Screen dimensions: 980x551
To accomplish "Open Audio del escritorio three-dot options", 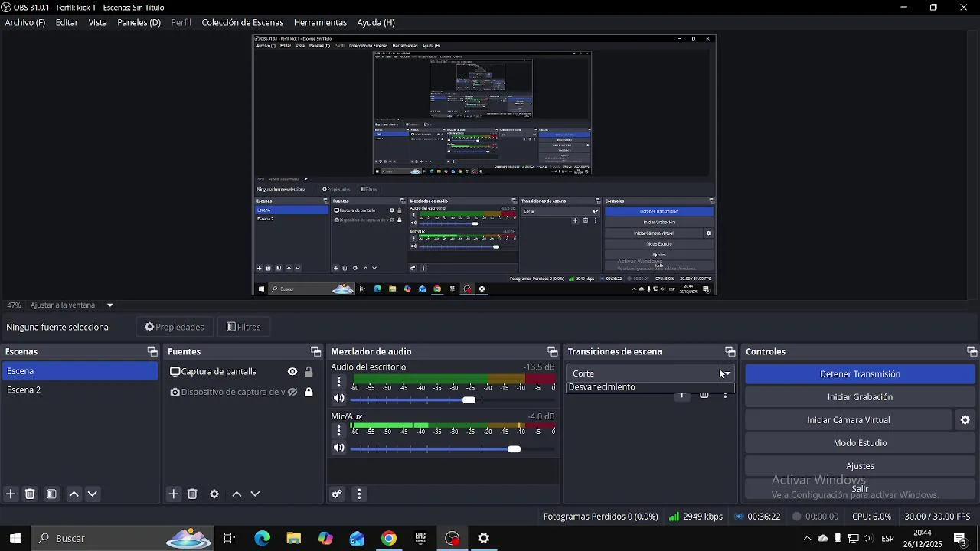I will pyautogui.click(x=338, y=381).
